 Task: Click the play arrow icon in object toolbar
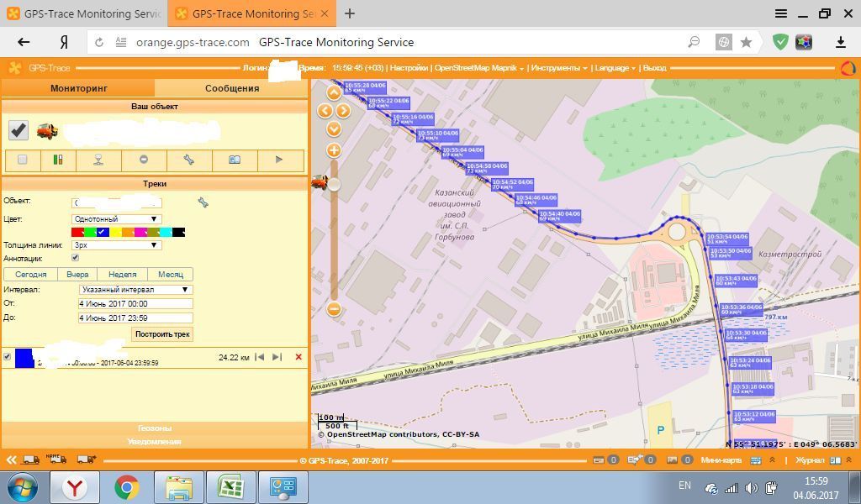[x=279, y=160]
